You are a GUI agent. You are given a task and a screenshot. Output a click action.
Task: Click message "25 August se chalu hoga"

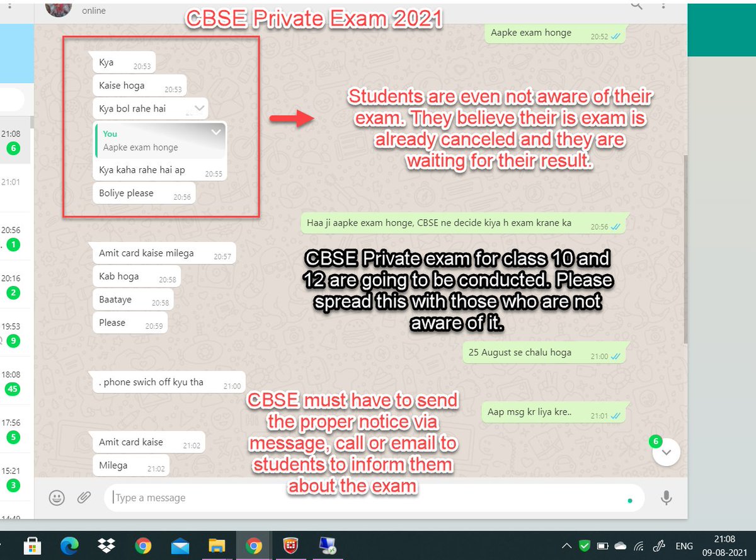[x=544, y=353]
